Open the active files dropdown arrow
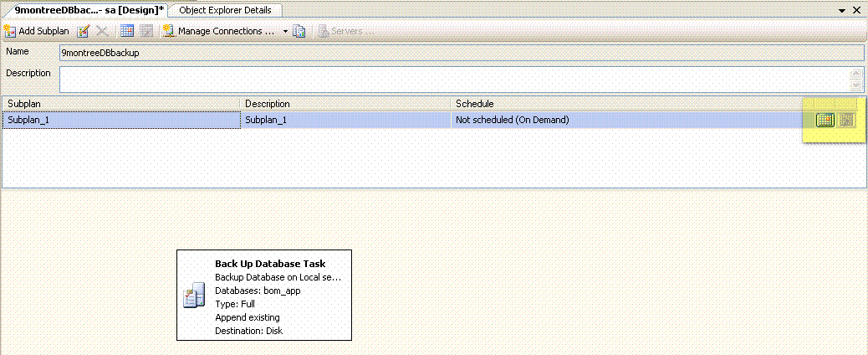868x355 pixels. click(x=842, y=11)
